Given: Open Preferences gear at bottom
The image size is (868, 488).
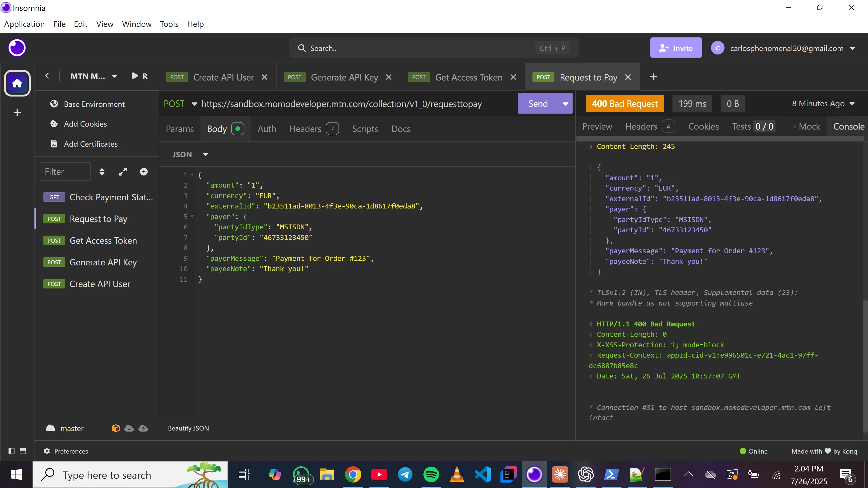Looking at the screenshot, I should coord(66,451).
